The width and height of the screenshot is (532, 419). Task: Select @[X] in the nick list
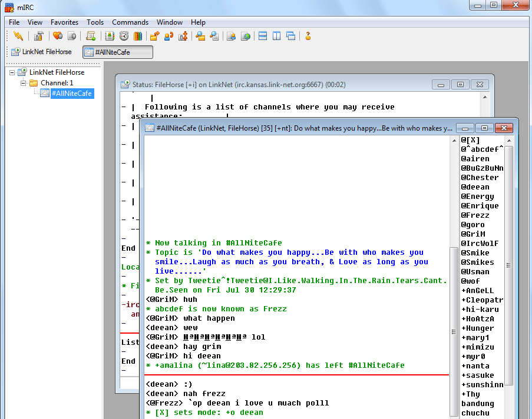coord(470,140)
